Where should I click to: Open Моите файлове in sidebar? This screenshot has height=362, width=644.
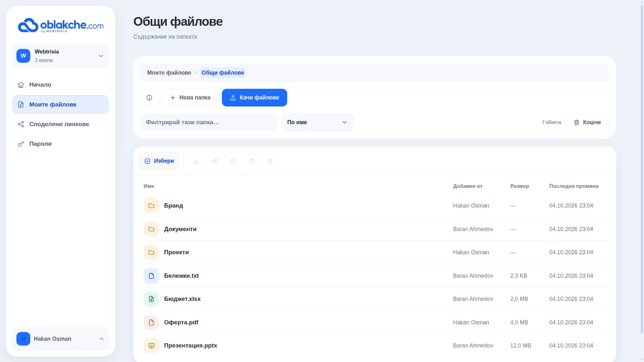tap(60, 104)
